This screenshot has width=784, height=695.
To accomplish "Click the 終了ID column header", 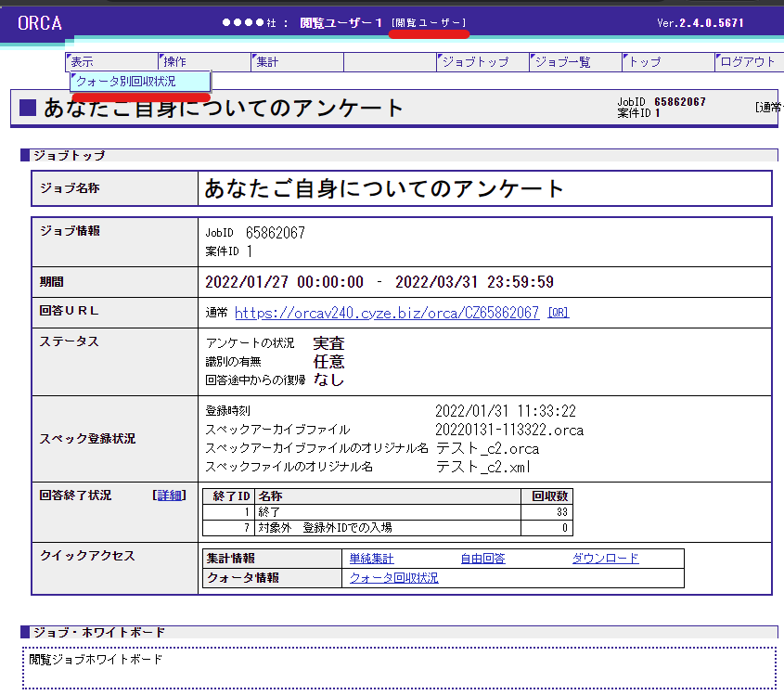I will [229, 496].
